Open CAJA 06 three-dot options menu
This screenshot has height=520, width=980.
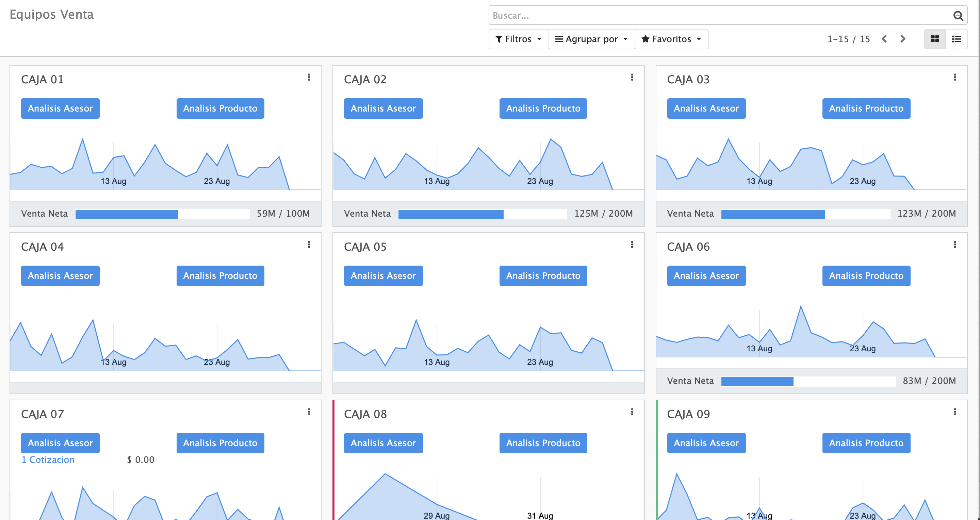[x=955, y=245]
